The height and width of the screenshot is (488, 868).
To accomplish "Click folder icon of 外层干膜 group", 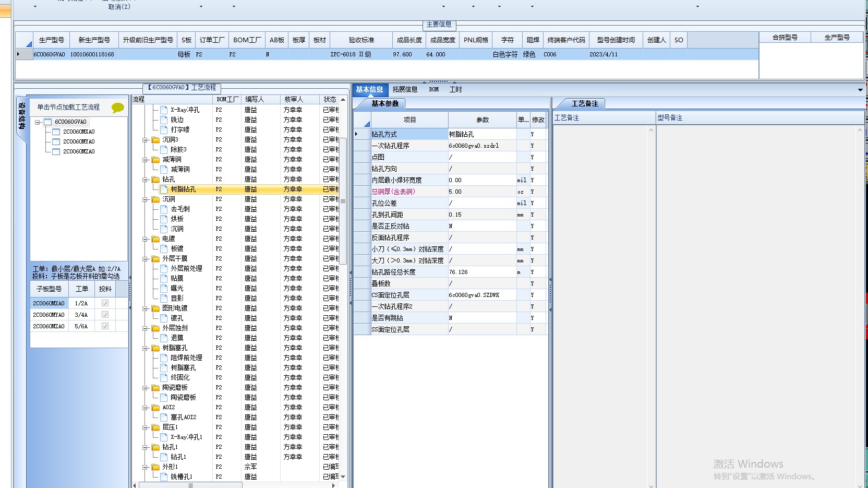I will tap(155, 259).
